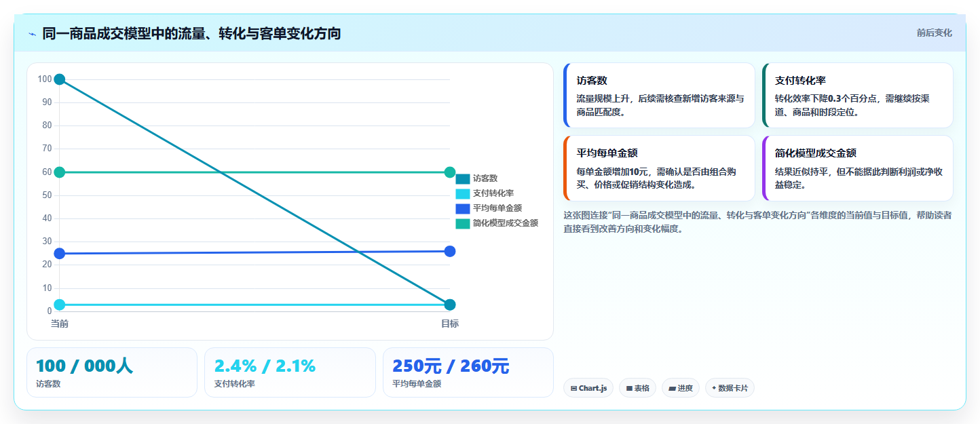Click the 进度 tag
Image resolution: width=980 pixels, height=424 pixels.
681,388
